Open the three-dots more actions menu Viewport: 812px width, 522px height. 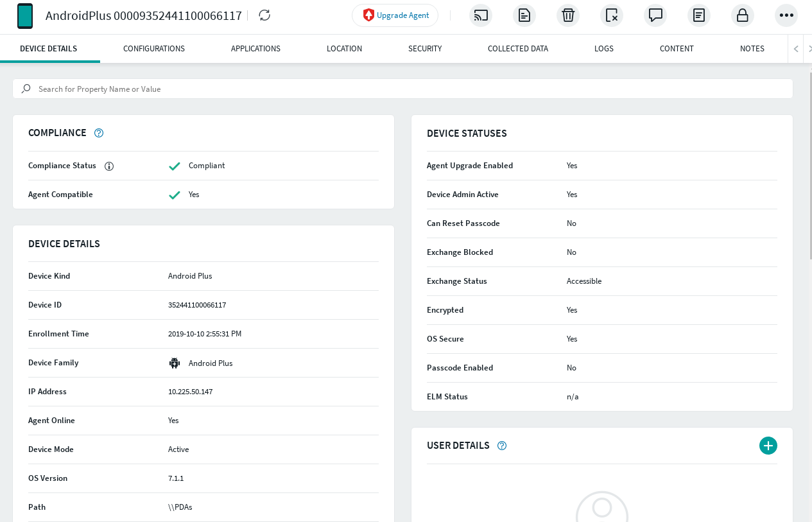pos(786,15)
